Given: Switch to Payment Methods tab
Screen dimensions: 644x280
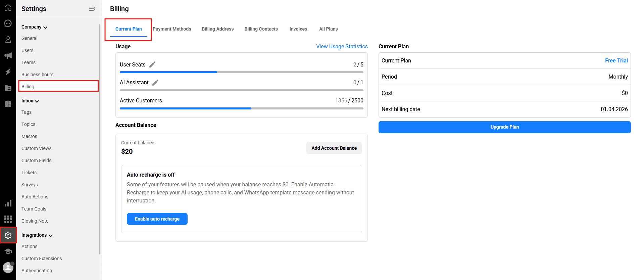Looking at the screenshot, I should [x=172, y=29].
